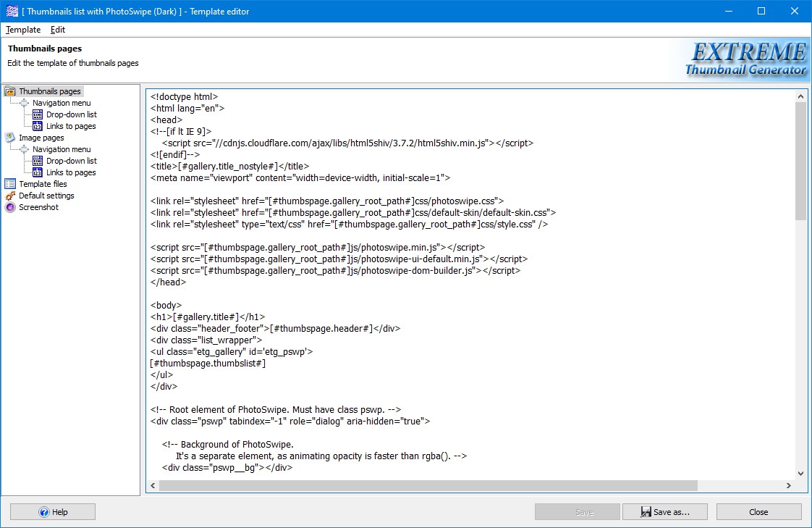Click the etg_gallery ul line
The image size is (812, 528).
(x=232, y=352)
